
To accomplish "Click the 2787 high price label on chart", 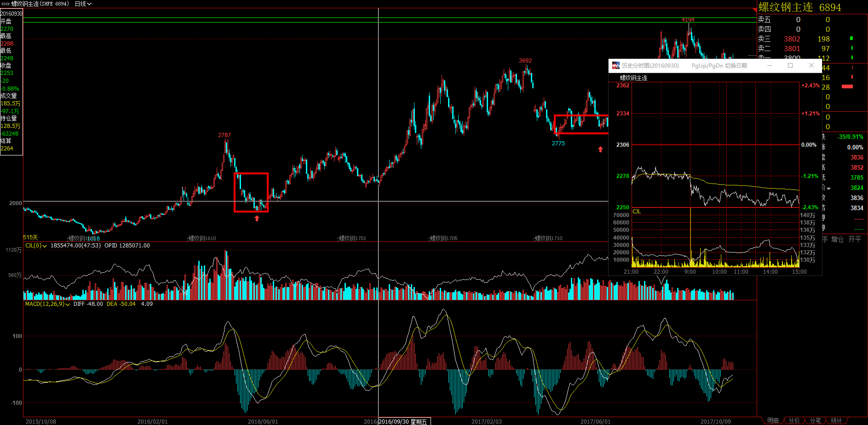I will coord(224,135).
